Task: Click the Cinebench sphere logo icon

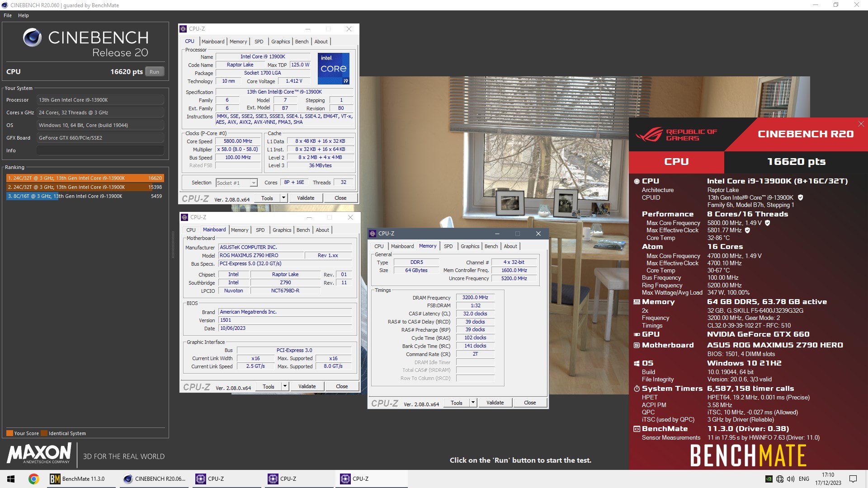Action: pos(32,38)
